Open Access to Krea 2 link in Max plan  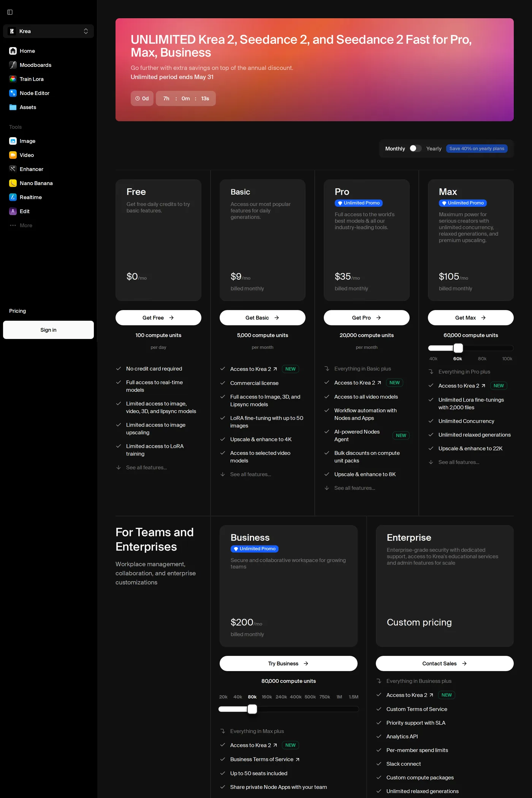(x=462, y=386)
